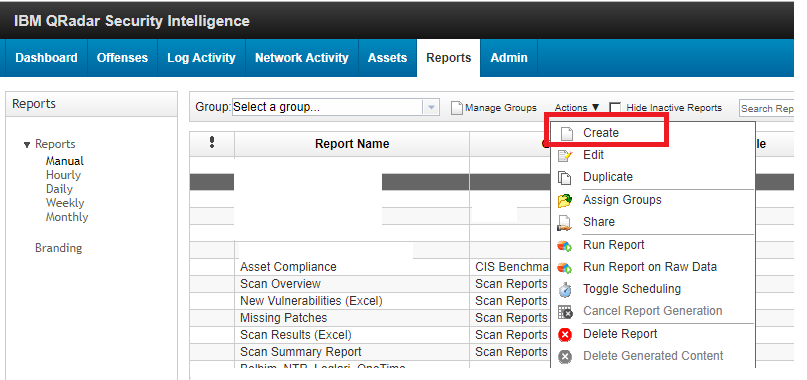
Task: Select Weekly in the Reports tree
Action: [x=65, y=203]
